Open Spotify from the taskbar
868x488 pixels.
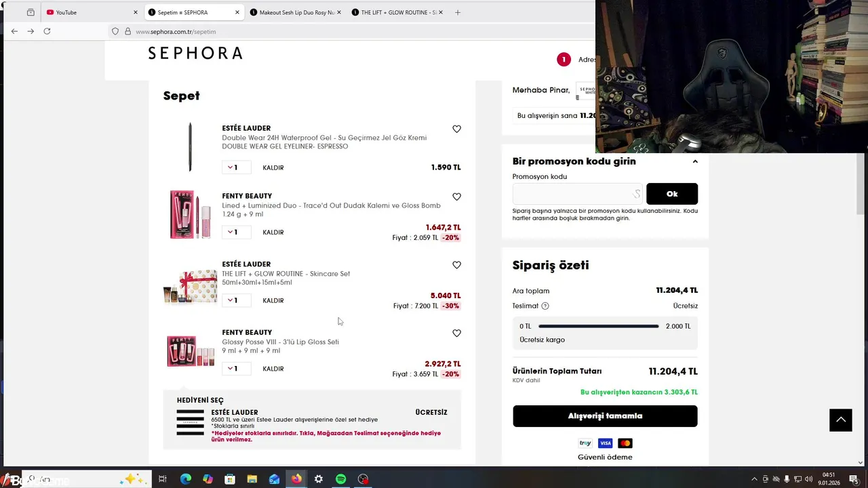click(x=341, y=479)
